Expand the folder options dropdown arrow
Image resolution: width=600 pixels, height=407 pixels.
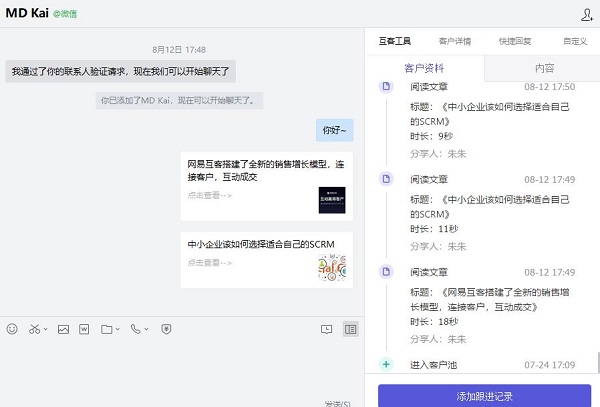(x=118, y=329)
